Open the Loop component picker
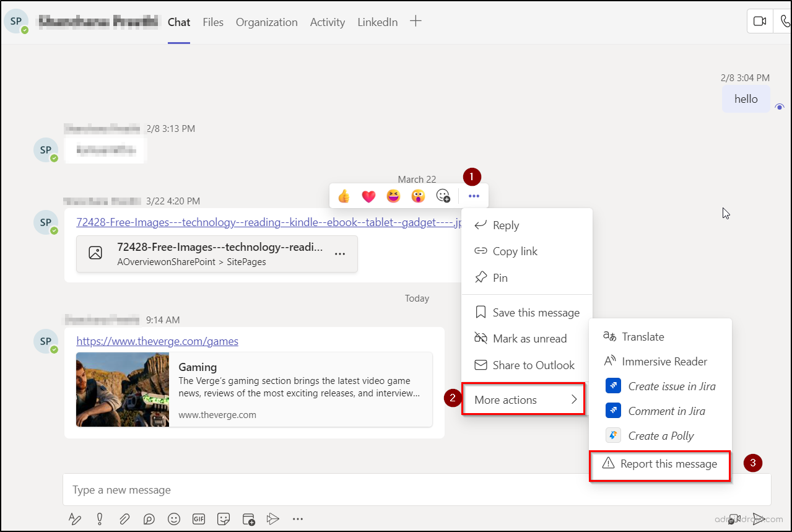 point(149,519)
